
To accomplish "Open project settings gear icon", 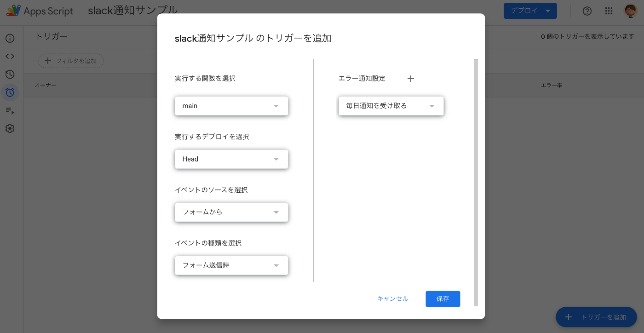I will click(x=10, y=128).
